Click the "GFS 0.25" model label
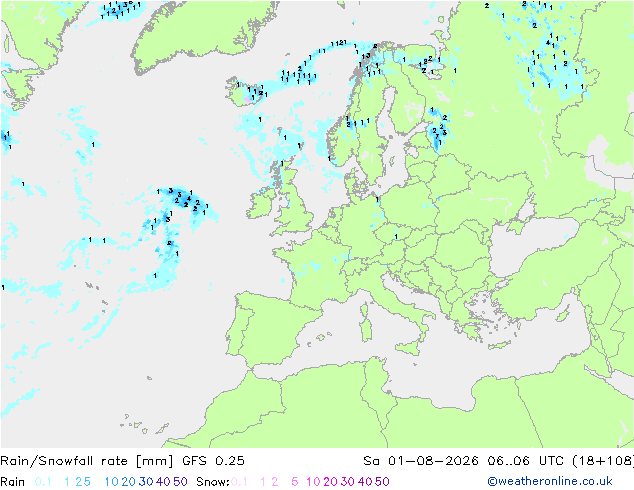The width and height of the screenshot is (634, 490). (x=213, y=461)
